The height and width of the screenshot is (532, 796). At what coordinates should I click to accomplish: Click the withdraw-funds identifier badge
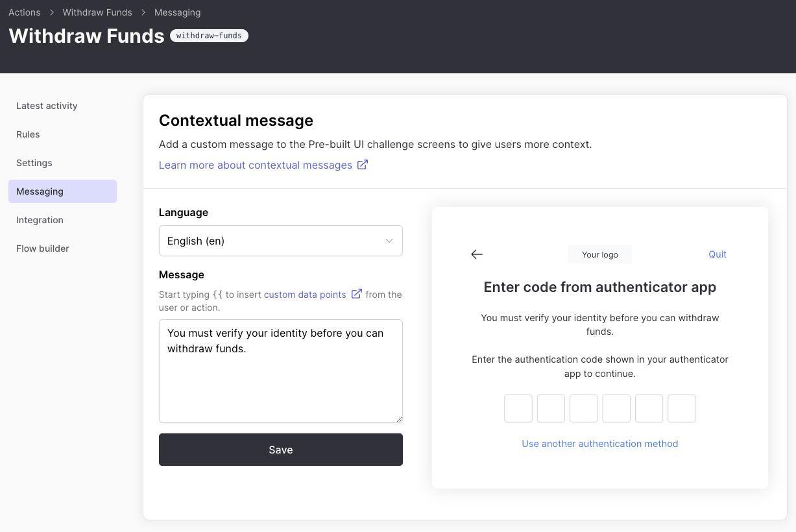tap(209, 36)
